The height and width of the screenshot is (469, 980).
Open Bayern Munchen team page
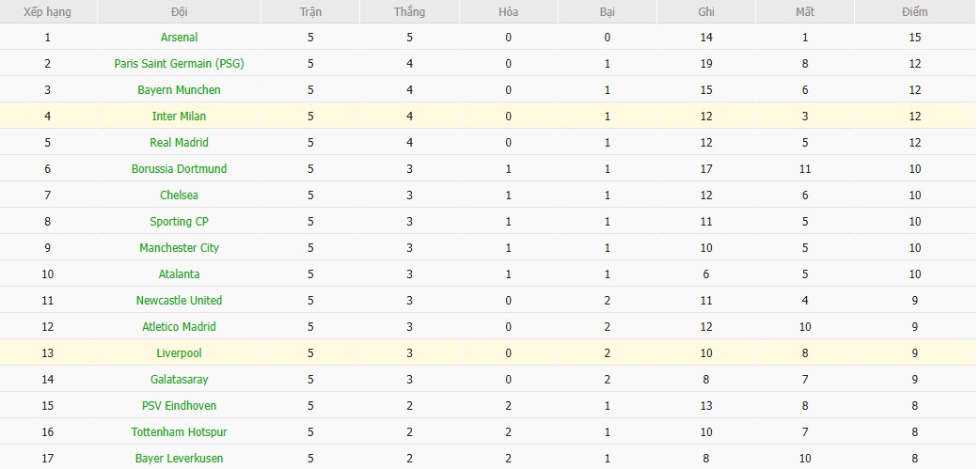[179, 90]
